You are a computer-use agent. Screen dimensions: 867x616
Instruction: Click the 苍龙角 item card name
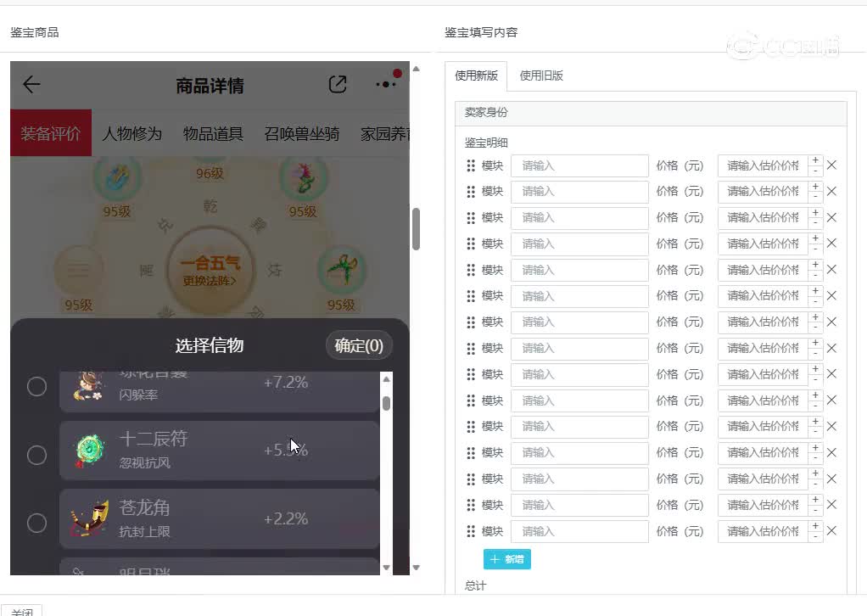pyautogui.click(x=144, y=507)
